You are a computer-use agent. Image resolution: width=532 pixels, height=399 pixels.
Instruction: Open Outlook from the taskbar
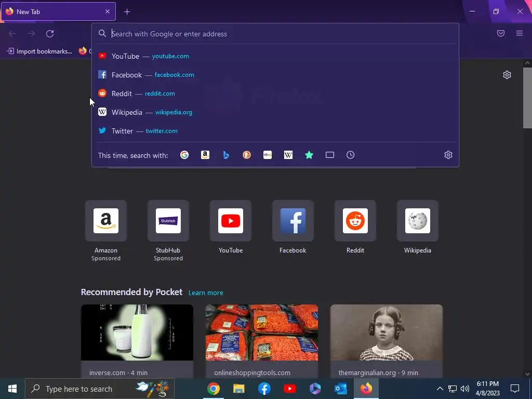tap(341, 389)
